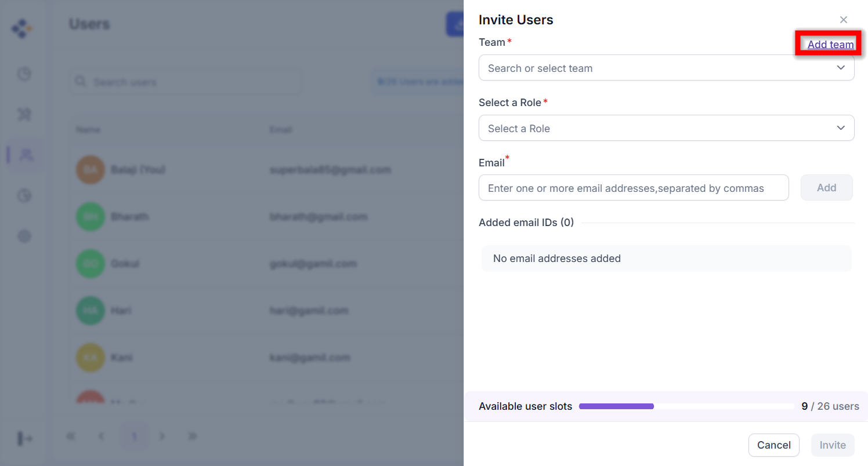868x466 pixels.
Task: Close the Invite Users panel
Action: coord(844,20)
